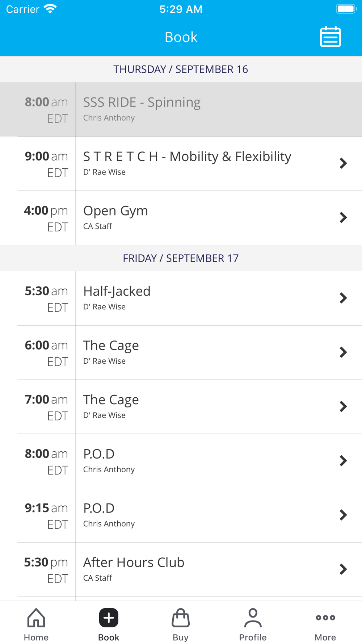This screenshot has width=362, height=644.
Task: Expand Half-Jacked class chevron
Action: 343,298
